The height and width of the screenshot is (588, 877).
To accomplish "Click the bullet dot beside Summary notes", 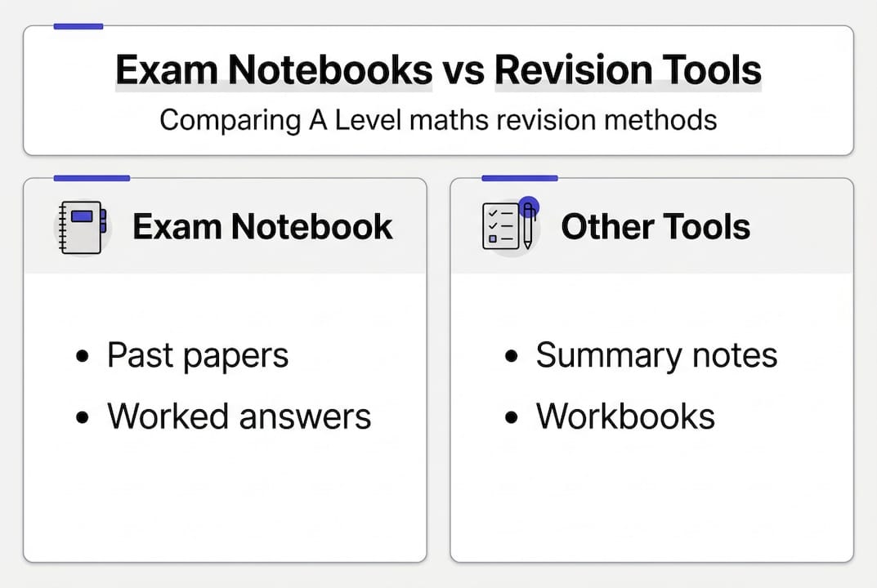I will pos(511,357).
